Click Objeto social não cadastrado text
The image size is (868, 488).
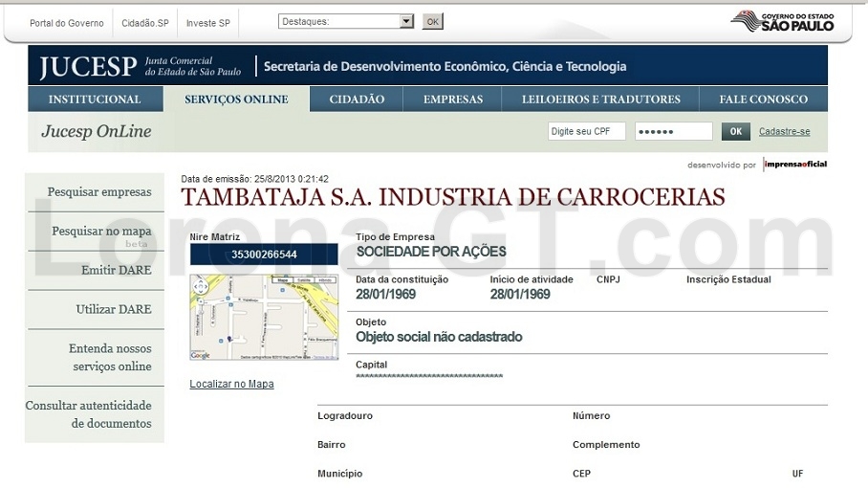[439, 337]
